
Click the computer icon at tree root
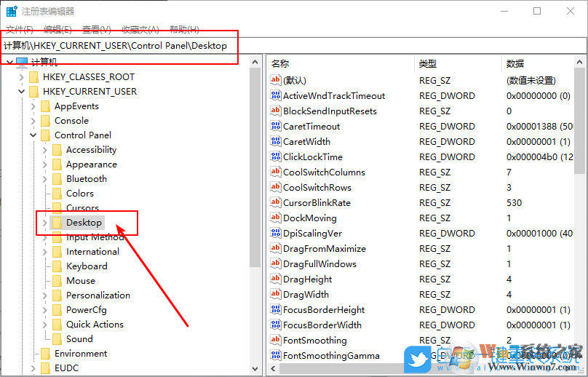22,63
